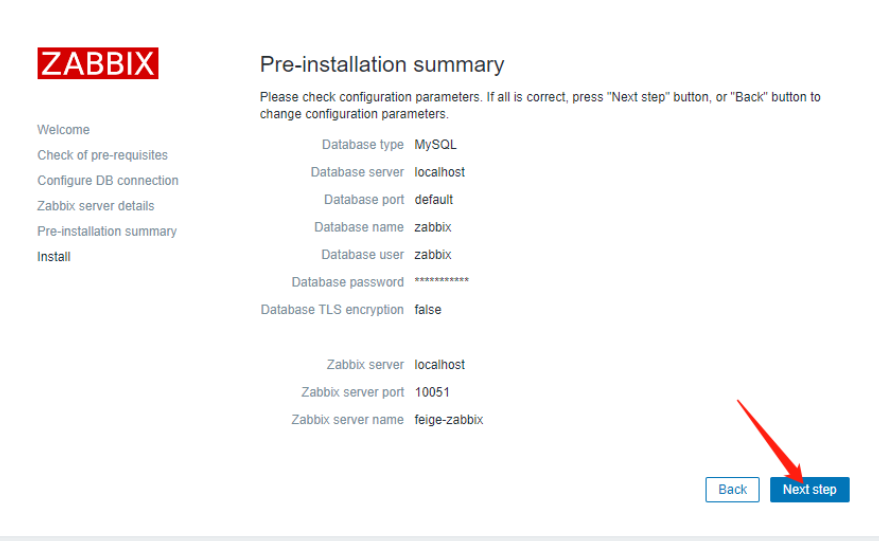Click the Install step in sidebar

[x=54, y=257]
